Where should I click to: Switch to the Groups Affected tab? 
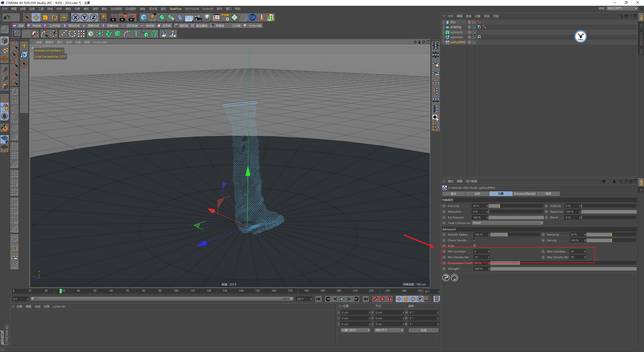click(524, 194)
